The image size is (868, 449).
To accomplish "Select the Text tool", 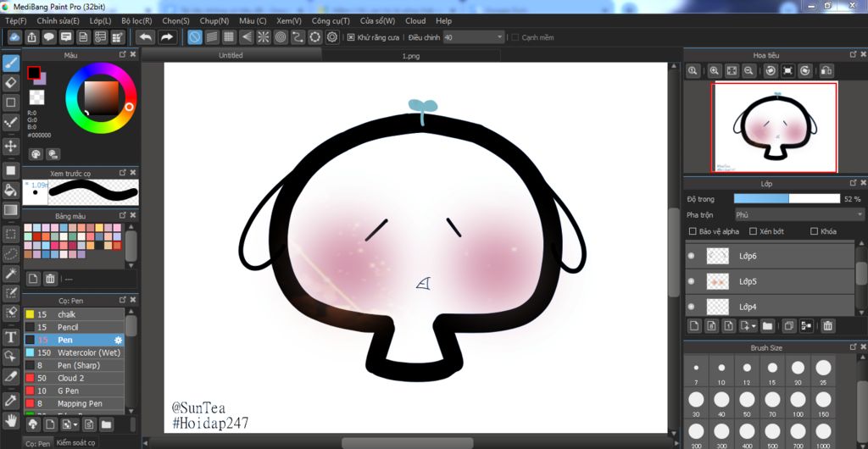I will click(x=10, y=337).
